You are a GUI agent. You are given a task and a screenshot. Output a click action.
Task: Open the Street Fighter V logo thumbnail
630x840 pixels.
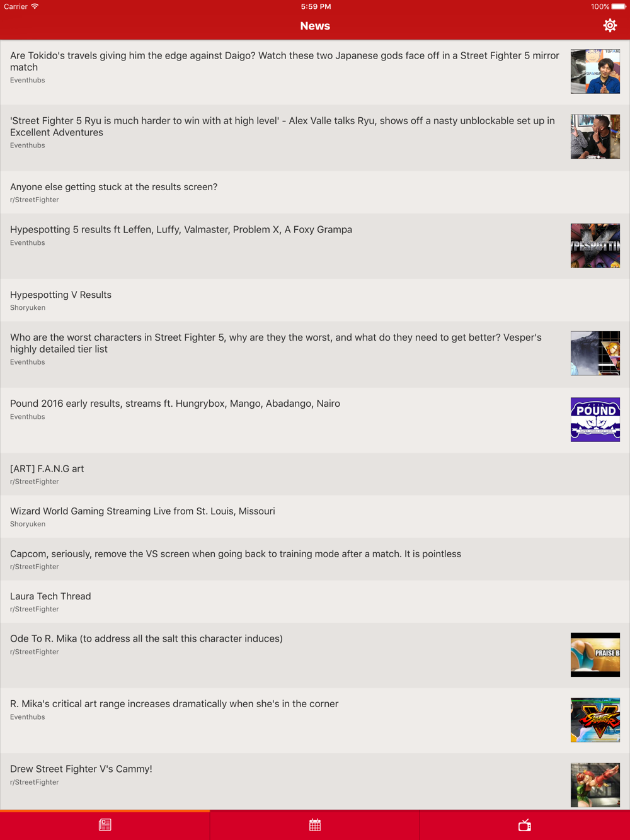(595, 720)
